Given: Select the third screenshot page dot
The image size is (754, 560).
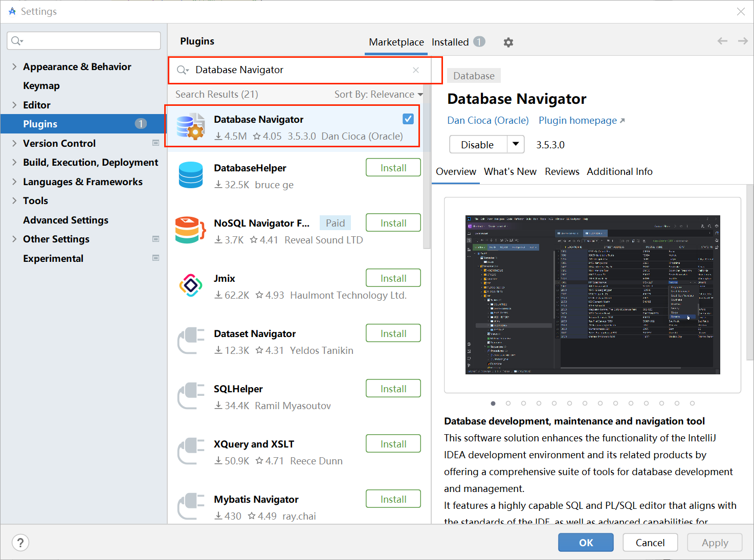Looking at the screenshot, I should pyautogui.click(x=523, y=404).
